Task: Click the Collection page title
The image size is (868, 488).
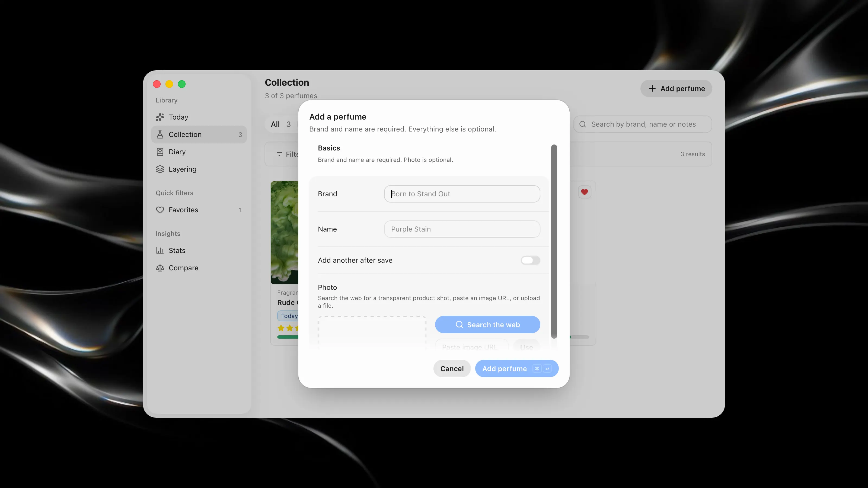Action: [287, 82]
